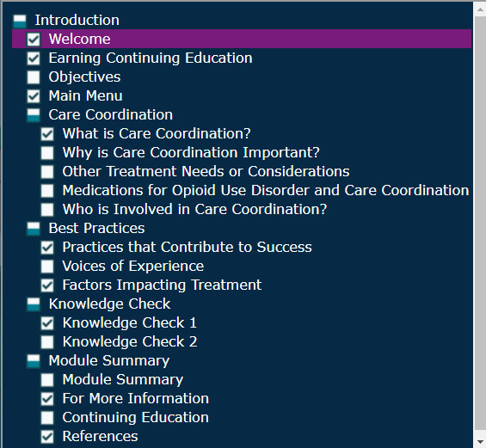
Task: Open Earning Continuing Education page
Action: 151,58
